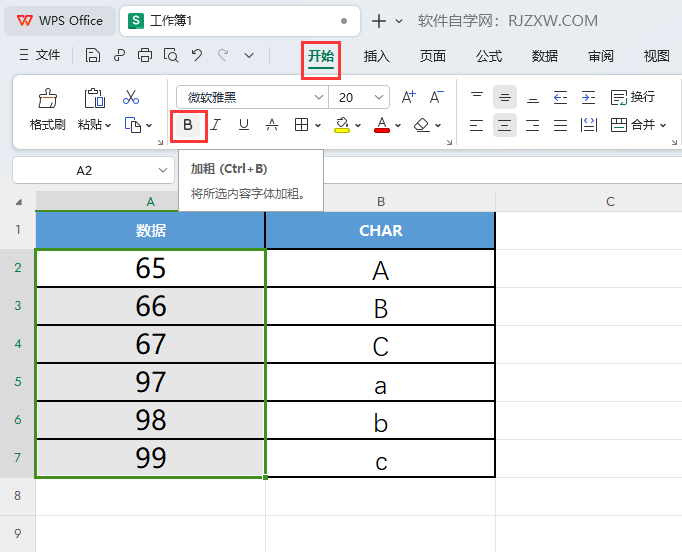Align text left
The width and height of the screenshot is (682, 552).
point(477,125)
